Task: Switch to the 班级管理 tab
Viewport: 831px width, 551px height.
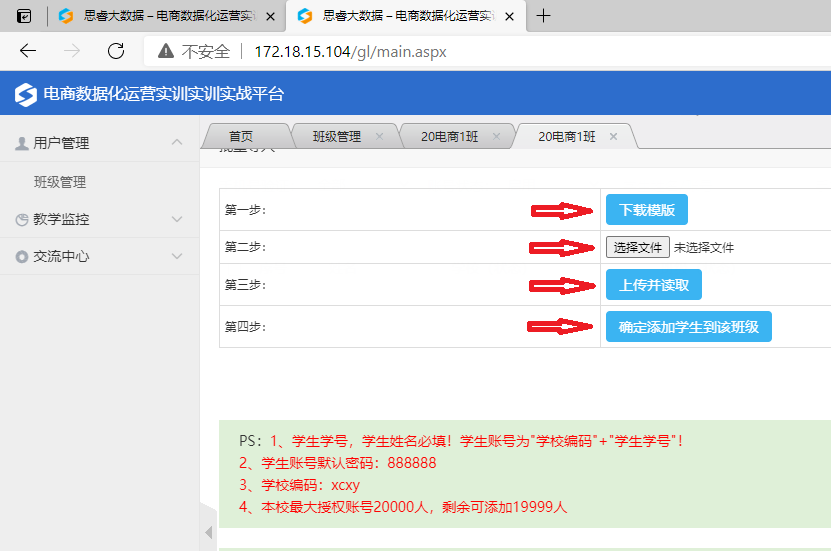Action: (x=336, y=137)
